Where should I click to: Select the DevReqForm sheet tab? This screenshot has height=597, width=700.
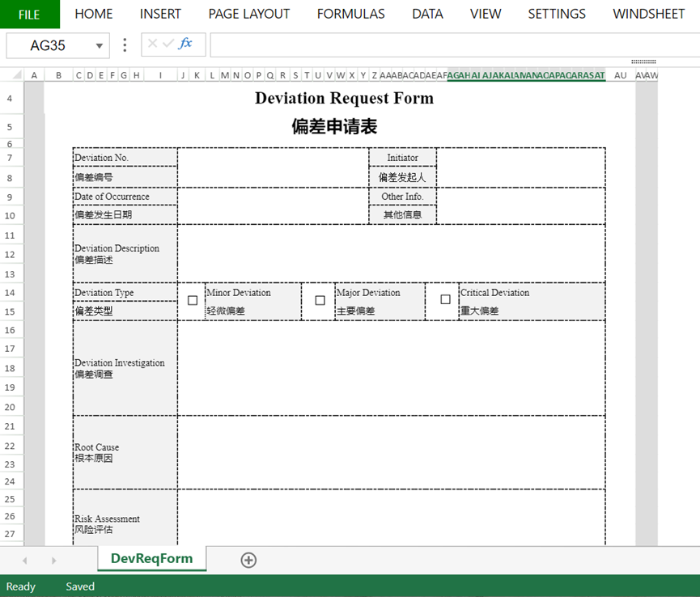(x=151, y=558)
